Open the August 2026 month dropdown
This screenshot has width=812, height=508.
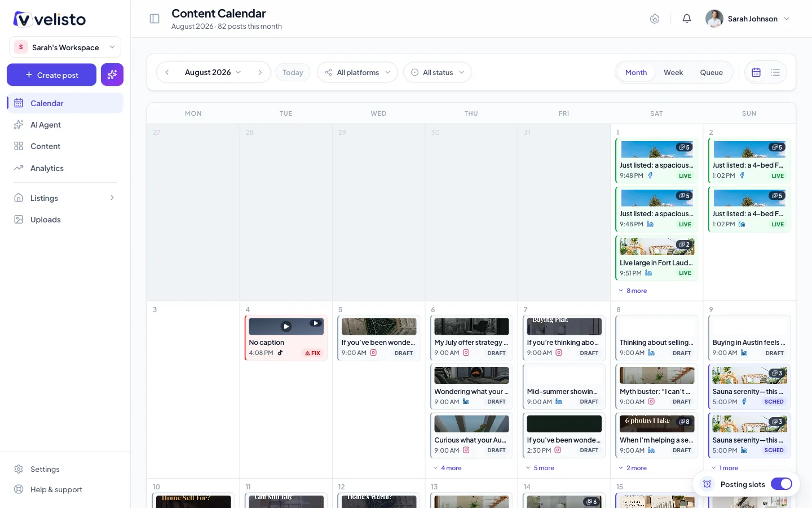pos(213,72)
